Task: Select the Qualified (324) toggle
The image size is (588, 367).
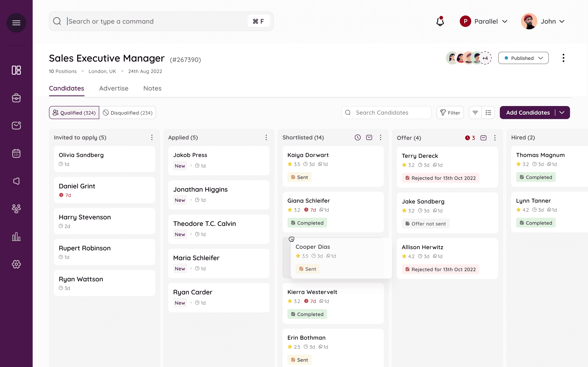Action: 74,113
